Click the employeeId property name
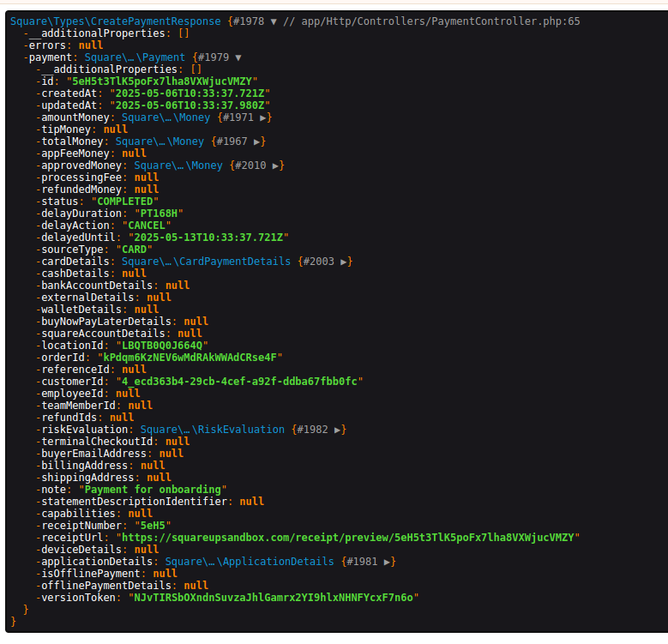Screen dimensions: 668x644 coord(72,394)
